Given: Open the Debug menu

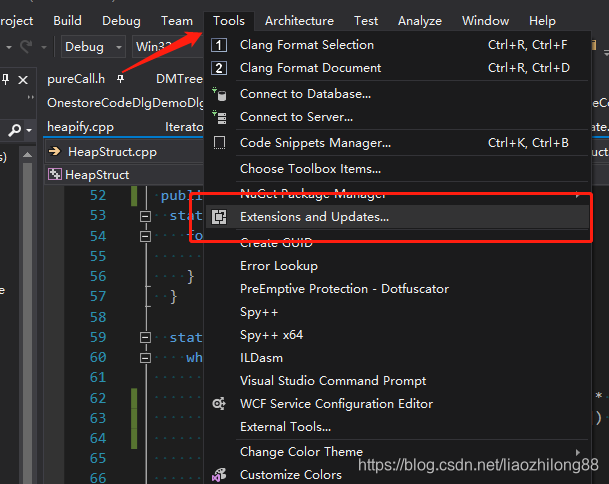Looking at the screenshot, I should (121, 21).
